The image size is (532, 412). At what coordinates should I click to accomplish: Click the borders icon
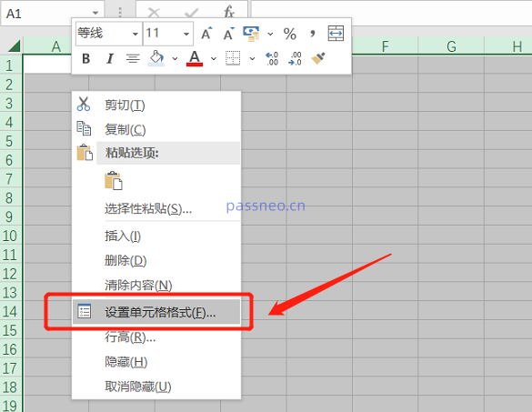pos(233,58)
